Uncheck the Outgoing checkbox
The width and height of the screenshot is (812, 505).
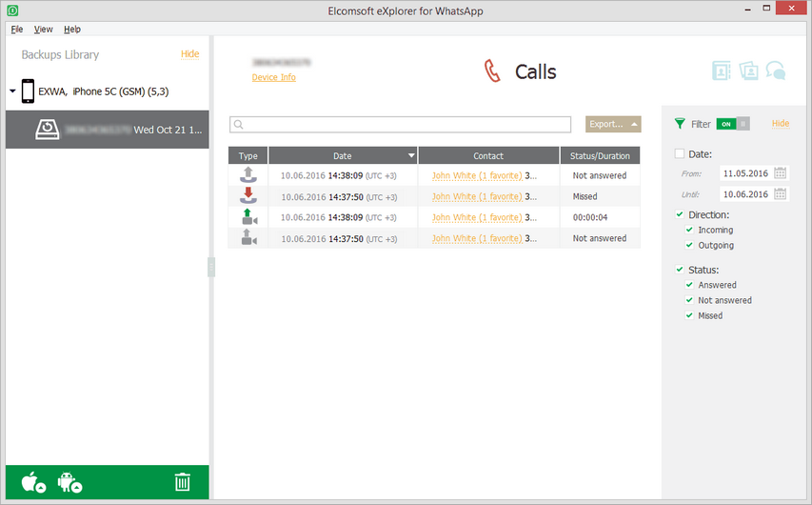point(689,245)
